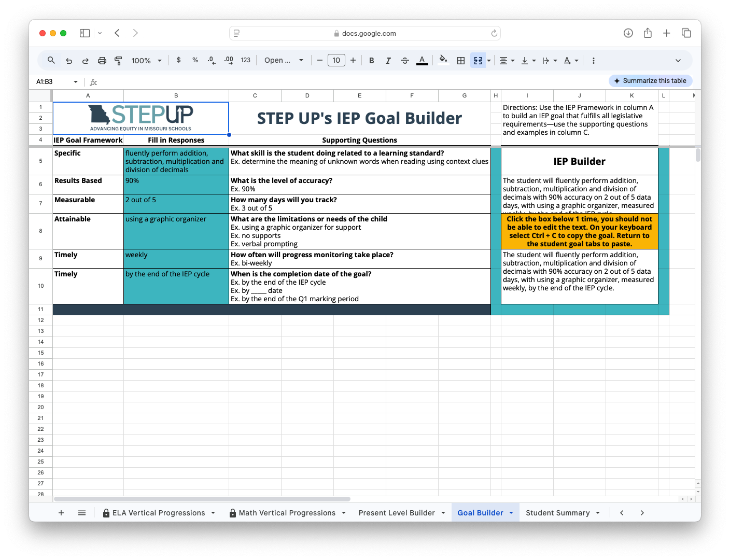This screenshot has height=560, width=730.
Task: Expand merge type dropdown arrow
Action: click(489, 61)
